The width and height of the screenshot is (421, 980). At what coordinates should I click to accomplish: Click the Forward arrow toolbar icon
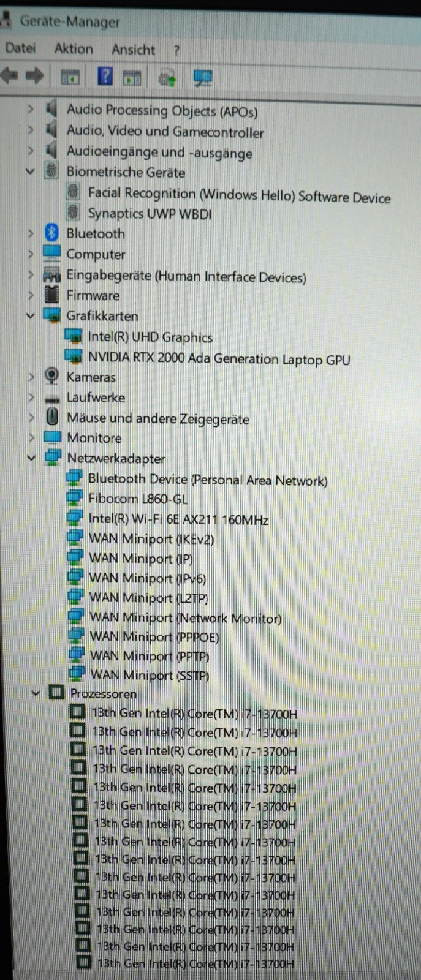click(35, 76)
